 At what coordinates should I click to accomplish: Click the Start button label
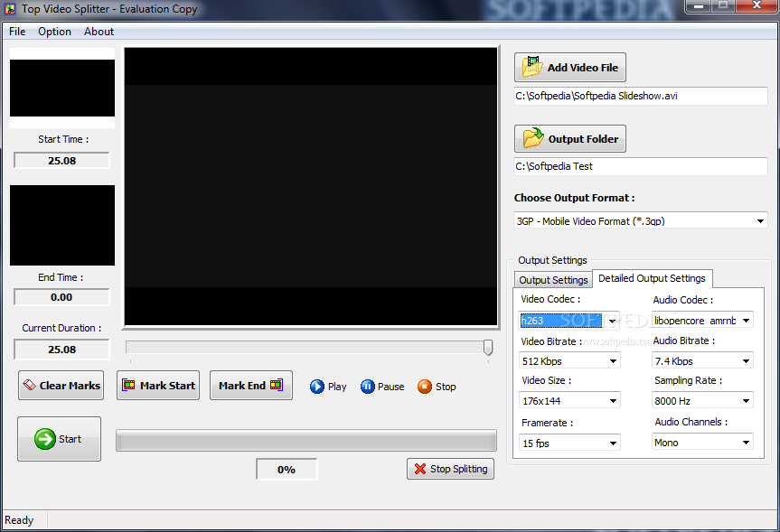point(70,439)
